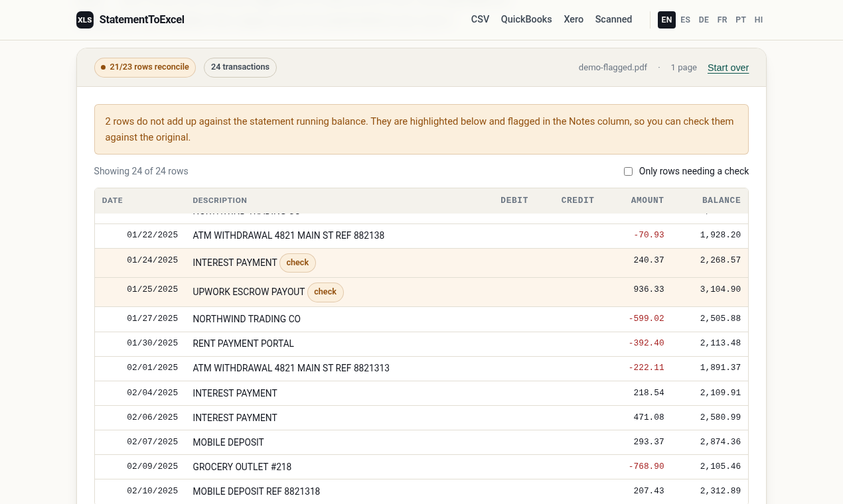Switch language to FR
This screenshot has height=504, width=843.
pyautogui.click(x=722, y=20)
